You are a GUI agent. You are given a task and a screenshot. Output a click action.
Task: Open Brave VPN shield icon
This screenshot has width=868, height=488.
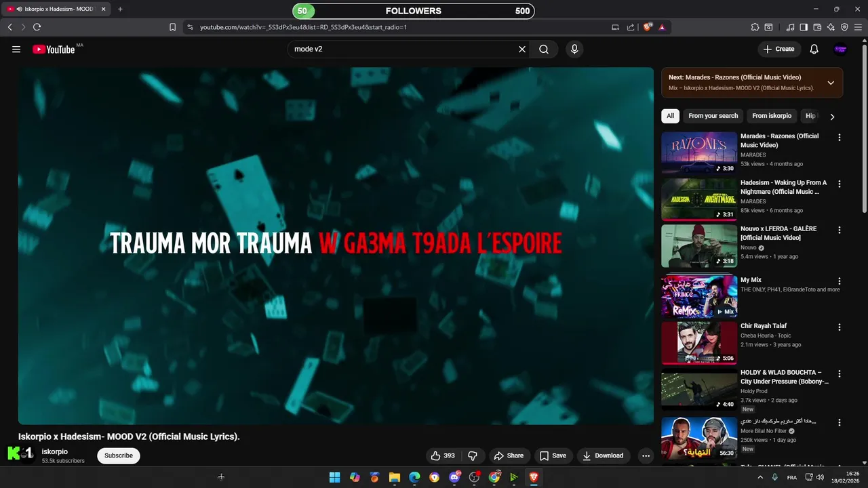tap(844, 27)
